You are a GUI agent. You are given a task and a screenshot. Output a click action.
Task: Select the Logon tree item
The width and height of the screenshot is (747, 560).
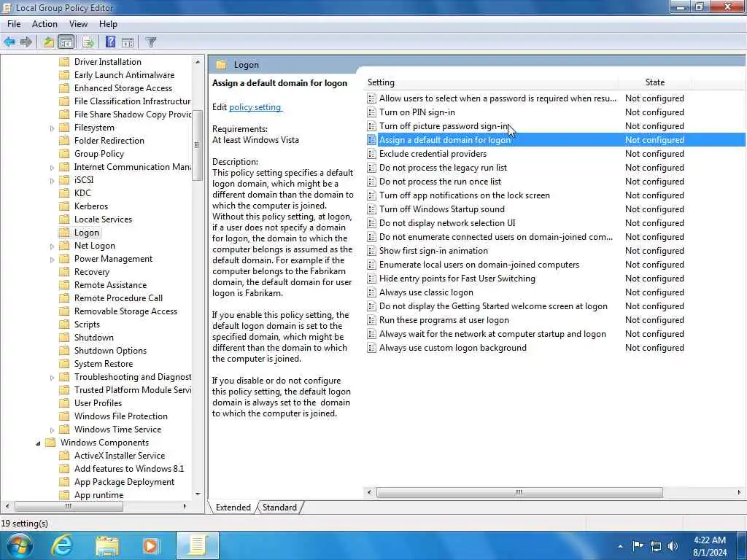coord(87,233)
